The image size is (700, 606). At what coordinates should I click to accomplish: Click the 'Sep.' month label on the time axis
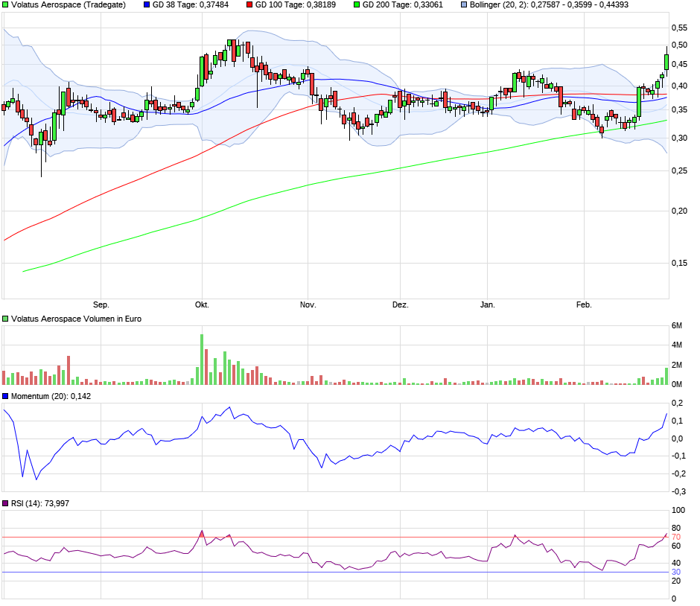coord(101,305)
